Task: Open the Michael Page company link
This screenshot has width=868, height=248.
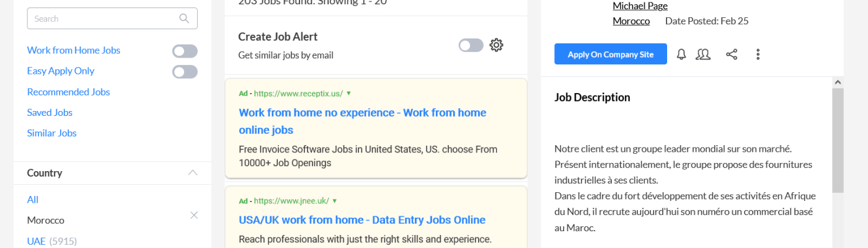Action: tap(640, 6)
